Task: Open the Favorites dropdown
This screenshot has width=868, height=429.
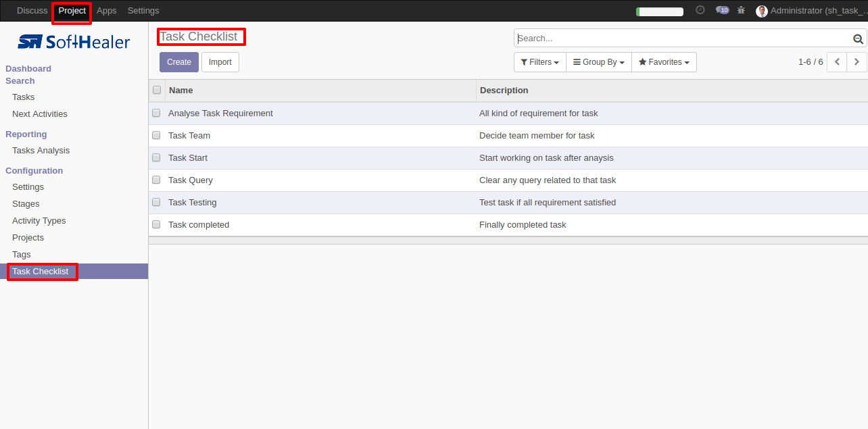Action: click(x=664, y=62)
